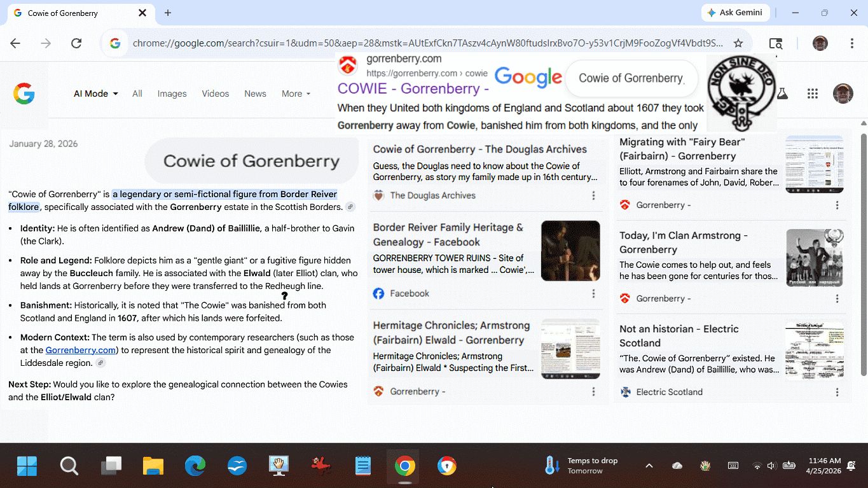Click the Google logo at left
The image size is (868, 488).
click(24, 94)
